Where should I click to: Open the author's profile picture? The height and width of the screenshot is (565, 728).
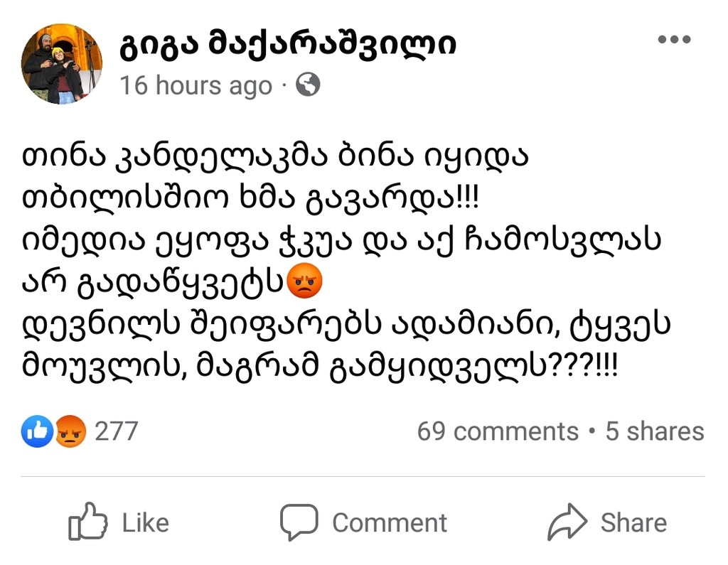click(62, 65)
